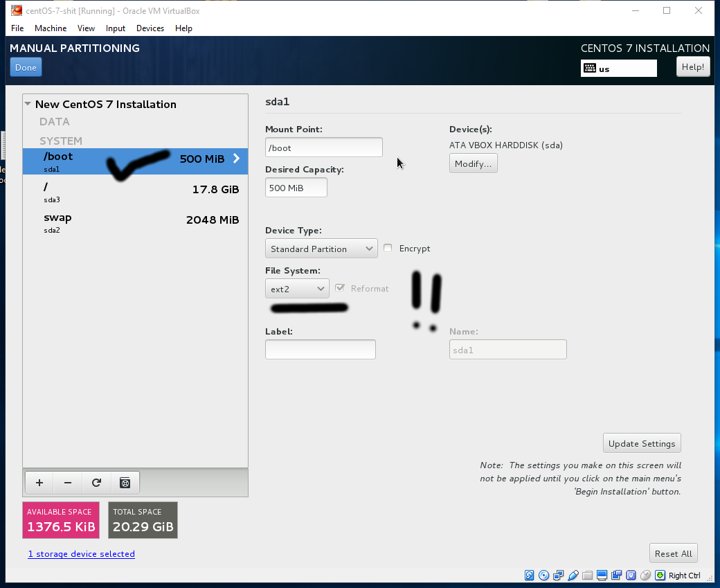
Task: Click the 2048 MiB size value
Action: (x=213, y=220)
